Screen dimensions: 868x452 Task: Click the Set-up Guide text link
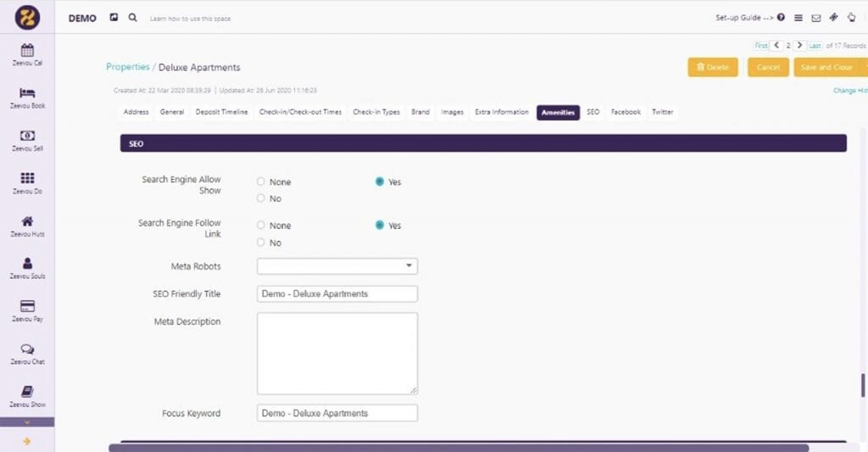click(744, 18)
